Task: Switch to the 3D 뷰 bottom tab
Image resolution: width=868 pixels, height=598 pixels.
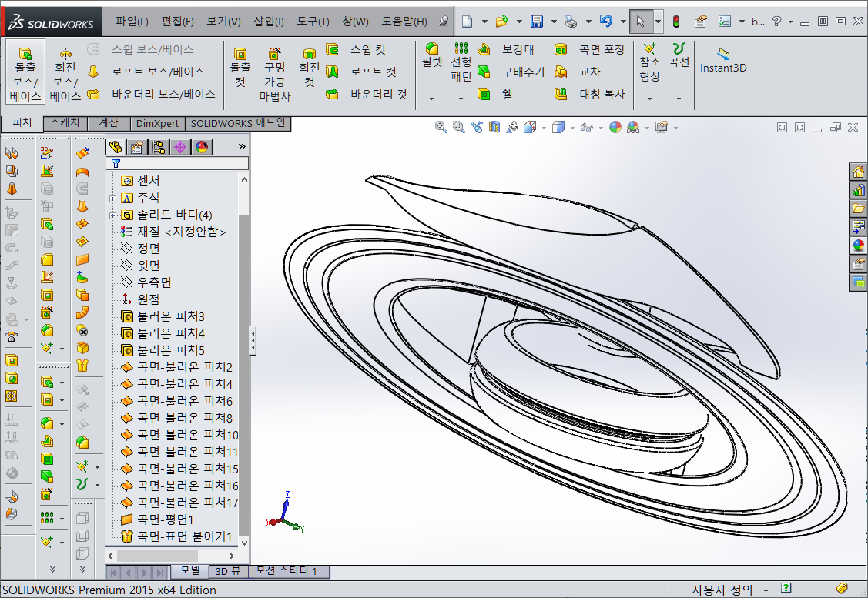Action: coord(228,571)
